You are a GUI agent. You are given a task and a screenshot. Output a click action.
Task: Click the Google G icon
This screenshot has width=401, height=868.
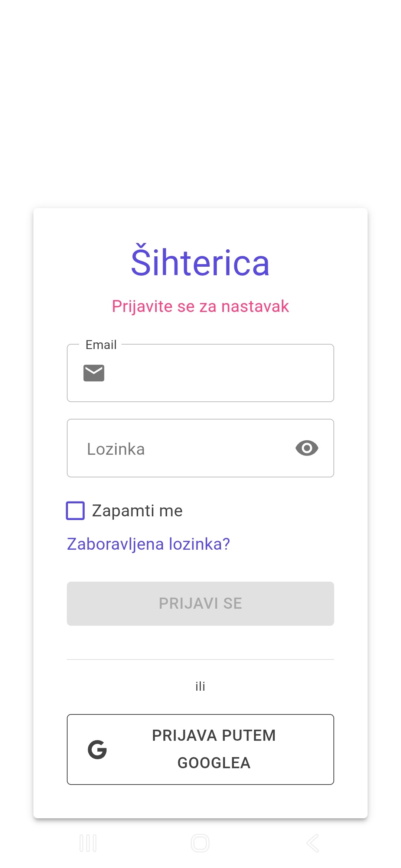click(97, 750)
